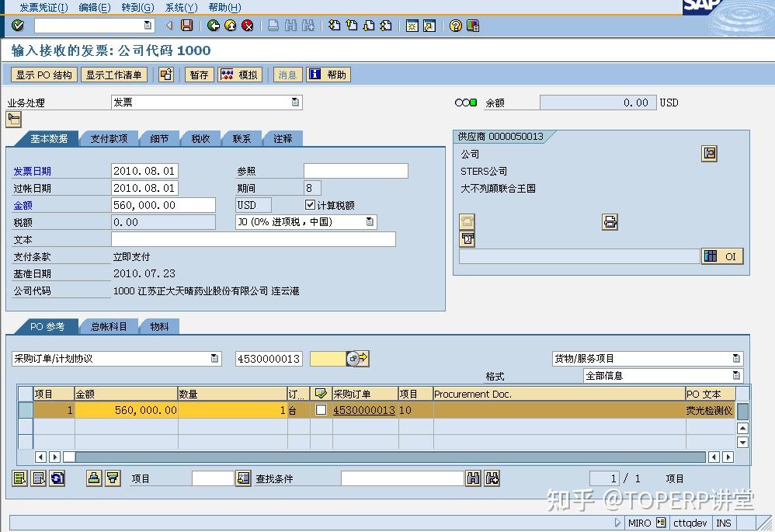Click the printer icon in vendor panel

coord(609,221)
